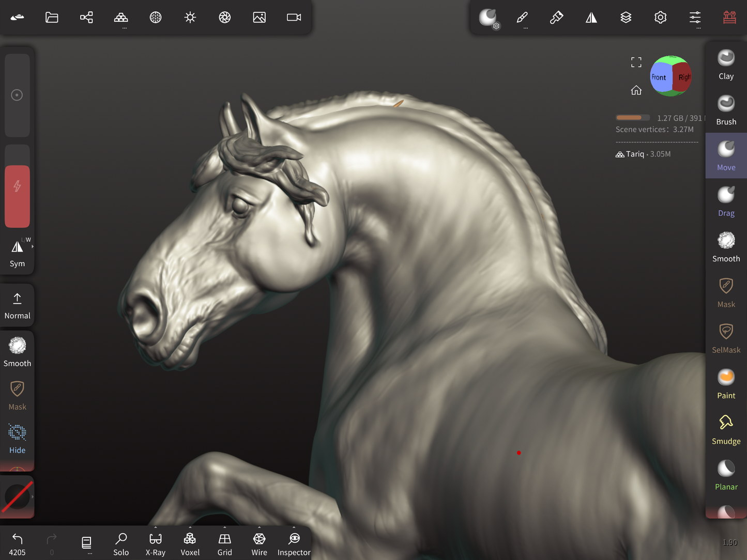Select the Drag tool
Viewport: 747px width, 560px height.
click(x=726, y=201)
